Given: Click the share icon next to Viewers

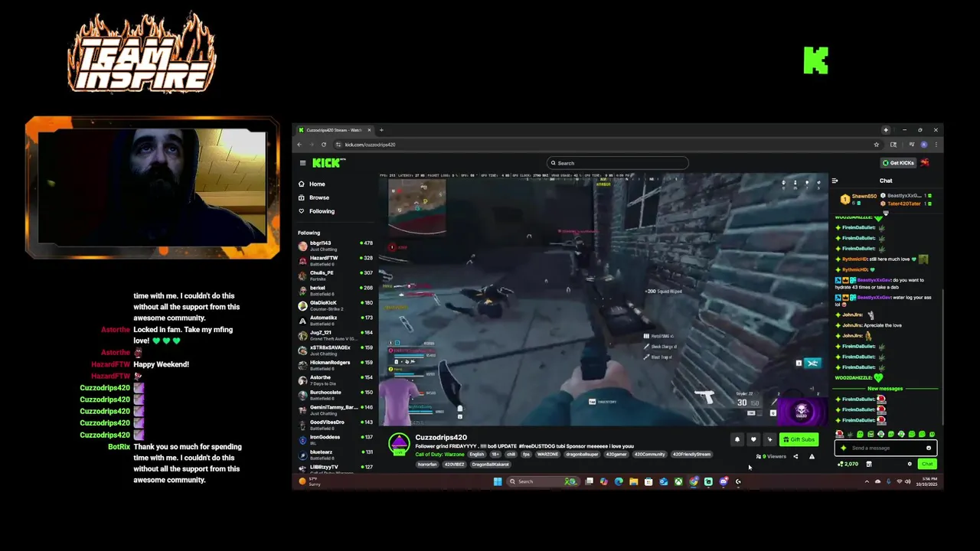Looking at the screenshot, I should tap(795, 457).
